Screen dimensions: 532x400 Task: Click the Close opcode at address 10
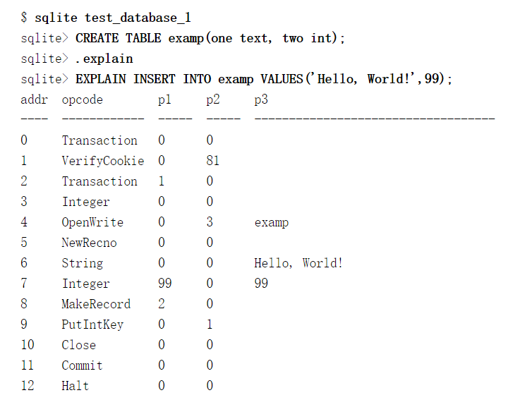tap(78, 345)
